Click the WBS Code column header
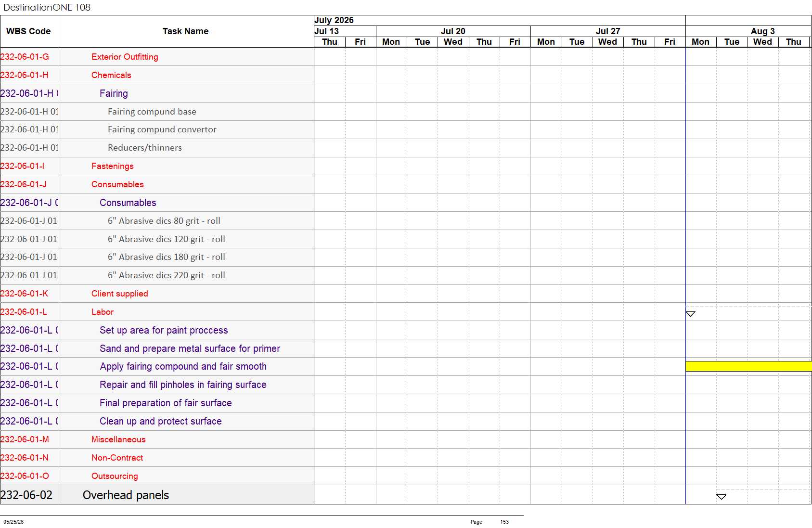This screenshot has height=528, width=812. point(28,31)
